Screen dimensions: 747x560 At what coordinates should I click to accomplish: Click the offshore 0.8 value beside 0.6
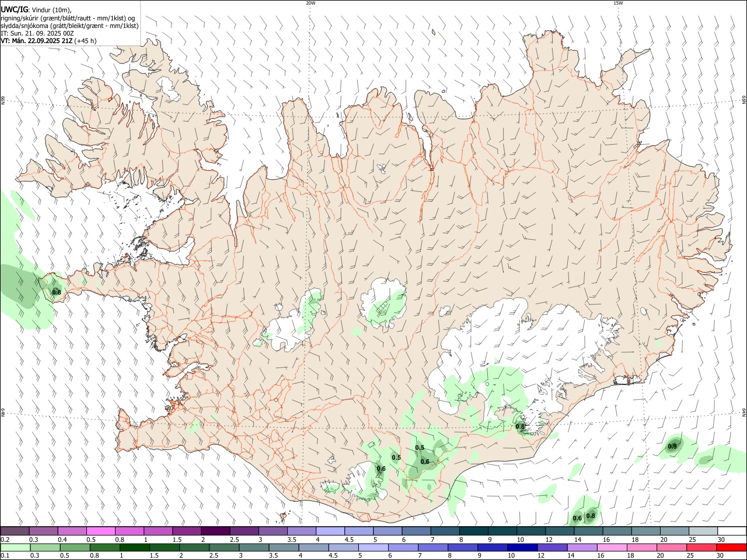click(x=591, y=516)
